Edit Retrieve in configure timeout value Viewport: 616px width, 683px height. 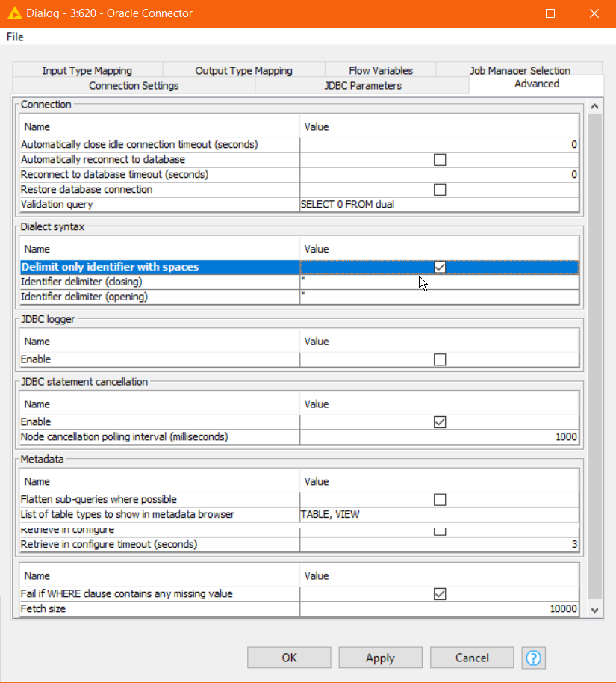point(439,544)
